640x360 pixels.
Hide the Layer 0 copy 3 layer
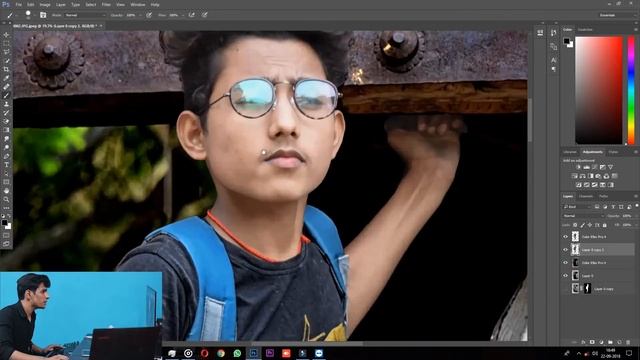point(566,250)
